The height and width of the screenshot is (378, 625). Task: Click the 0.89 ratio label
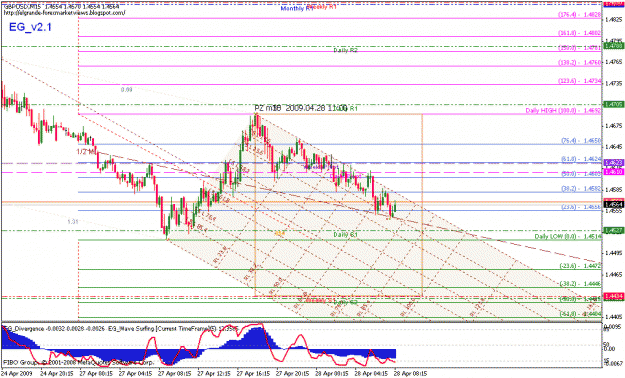pos(126,90)
